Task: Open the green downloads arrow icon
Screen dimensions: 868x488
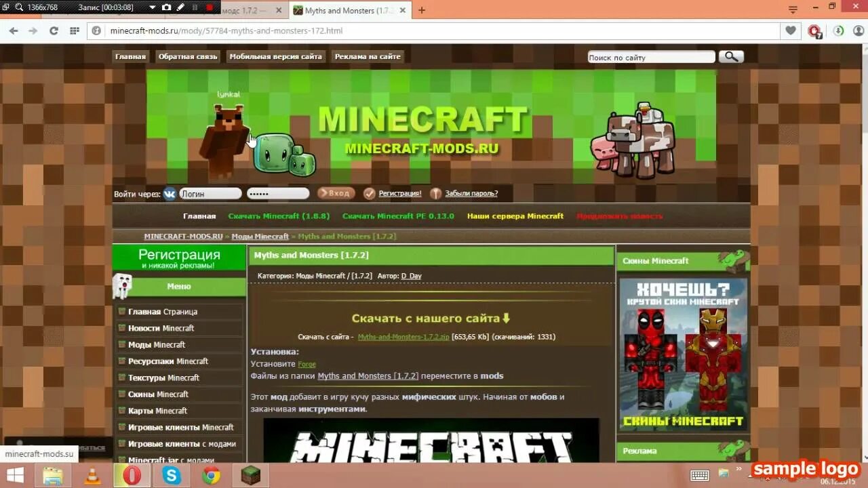Action: pos(838,30)
